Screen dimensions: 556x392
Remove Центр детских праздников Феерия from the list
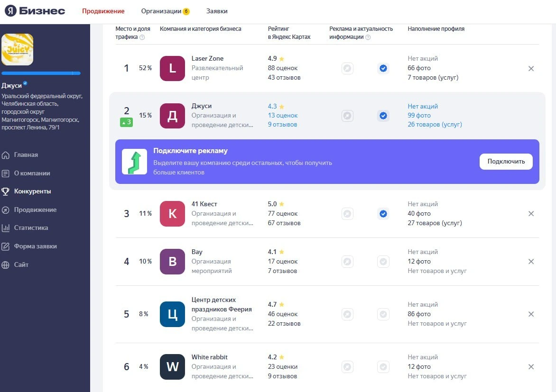[531, 314]
